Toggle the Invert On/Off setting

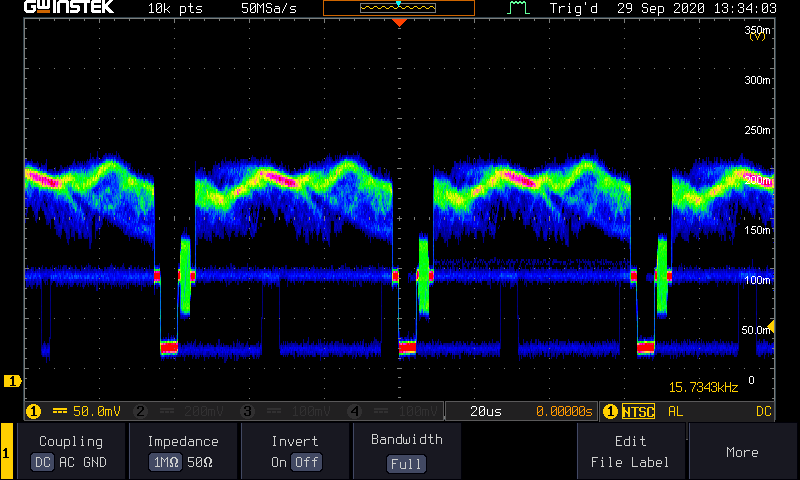pos(295,451)
